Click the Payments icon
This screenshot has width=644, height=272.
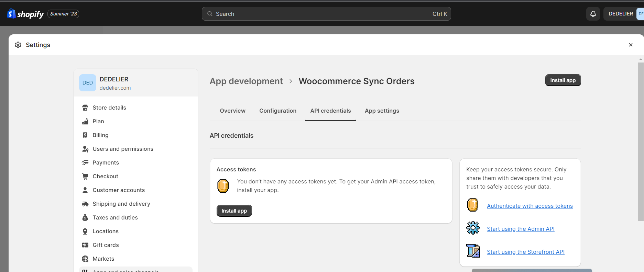click(x=85, y=163)
